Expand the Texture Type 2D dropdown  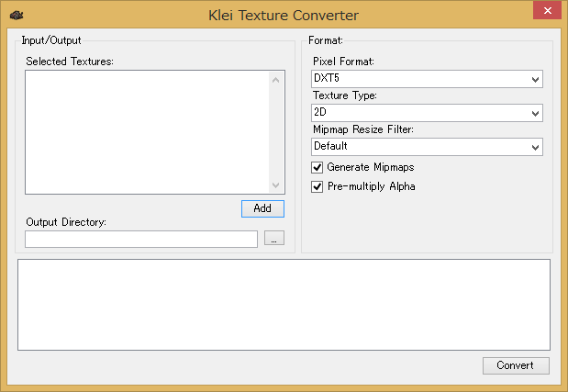427,113
